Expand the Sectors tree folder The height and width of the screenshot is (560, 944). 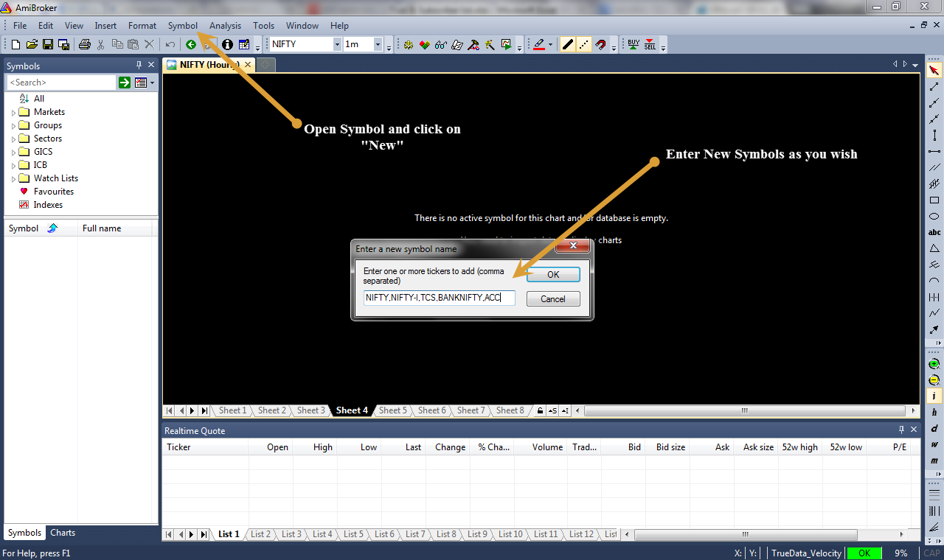[x=13, y=139]
